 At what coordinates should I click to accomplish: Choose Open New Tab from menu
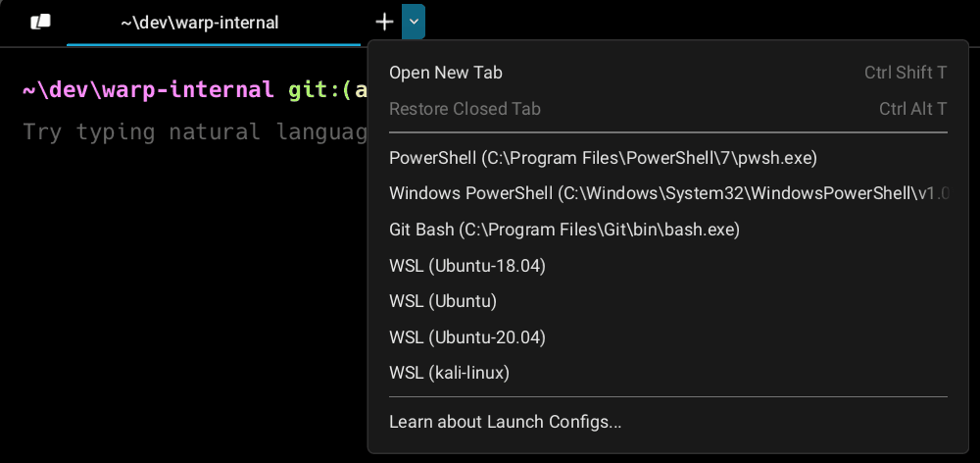tap(446, 73)
